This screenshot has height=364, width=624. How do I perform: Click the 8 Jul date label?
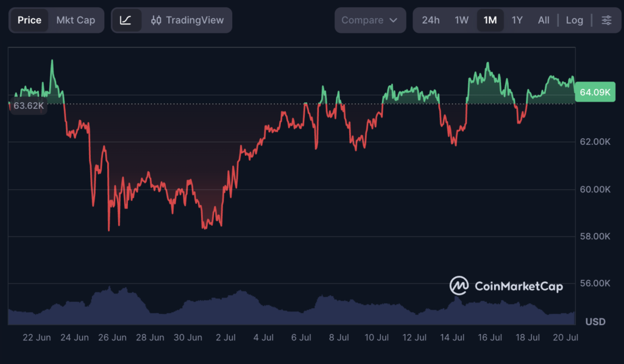coord(339,337)
